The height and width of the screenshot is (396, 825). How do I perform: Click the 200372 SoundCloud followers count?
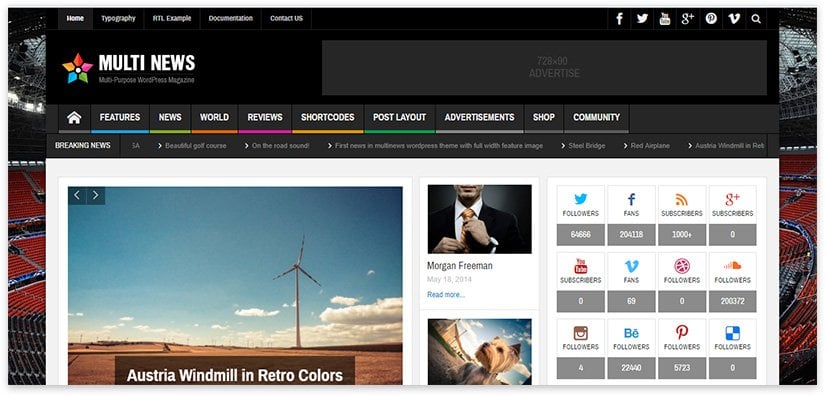[x=732, y=301]
